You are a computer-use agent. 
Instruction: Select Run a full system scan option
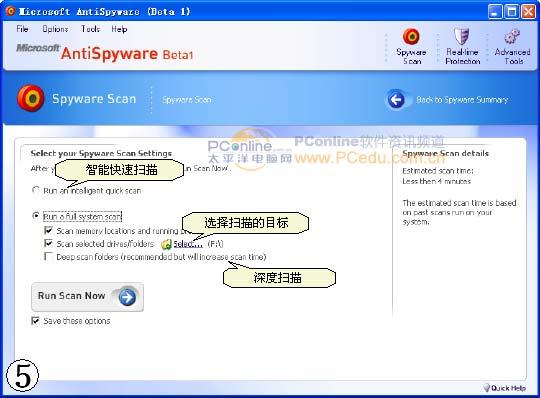(35, 216)
